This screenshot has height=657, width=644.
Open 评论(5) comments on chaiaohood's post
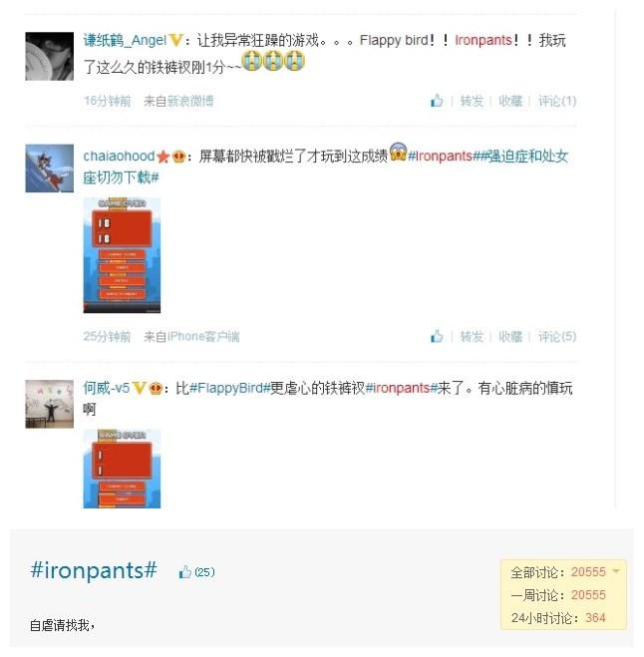[557, 336]
